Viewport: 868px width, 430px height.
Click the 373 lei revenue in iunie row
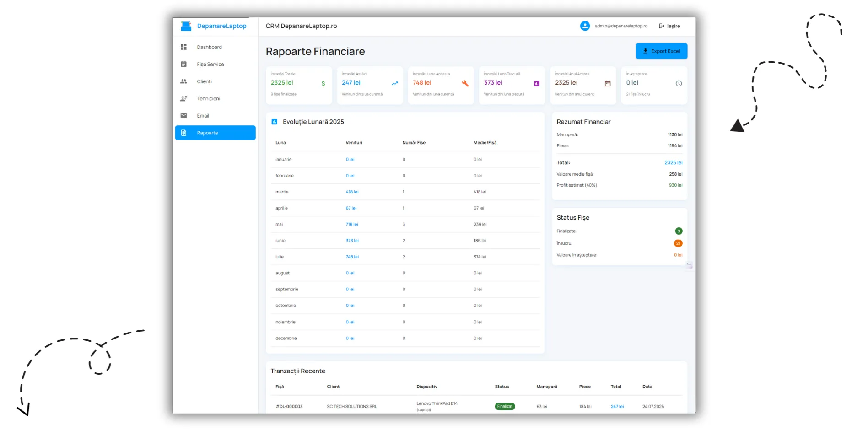coord(352,241)
